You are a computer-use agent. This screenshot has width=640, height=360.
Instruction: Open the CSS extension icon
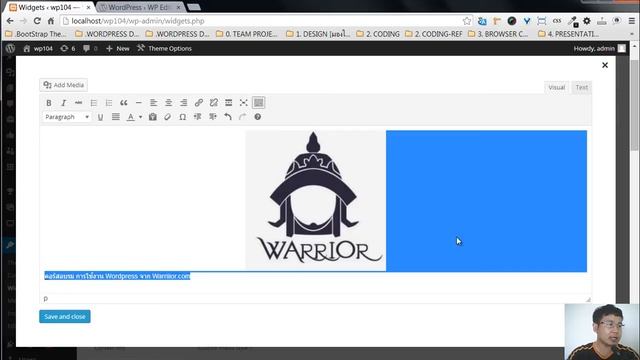557,21
